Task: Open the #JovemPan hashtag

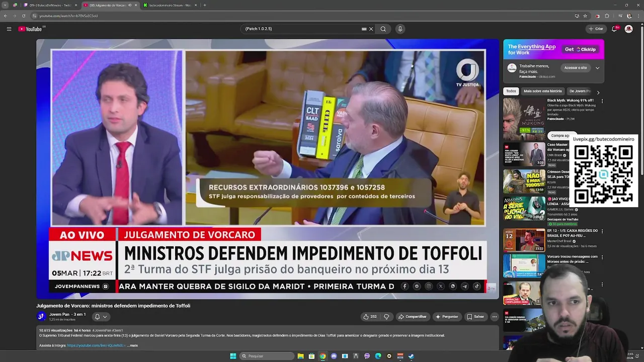Action: [x=101, y=330]
